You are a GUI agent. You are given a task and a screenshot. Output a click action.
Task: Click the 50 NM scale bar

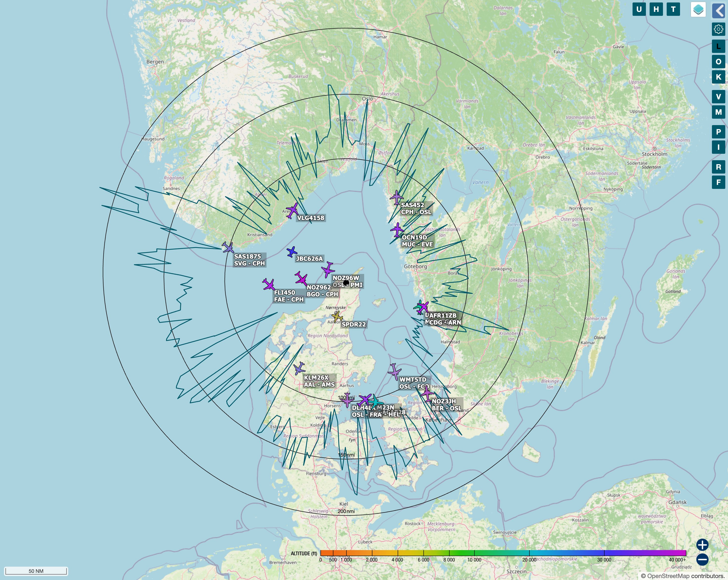[36, 571]
